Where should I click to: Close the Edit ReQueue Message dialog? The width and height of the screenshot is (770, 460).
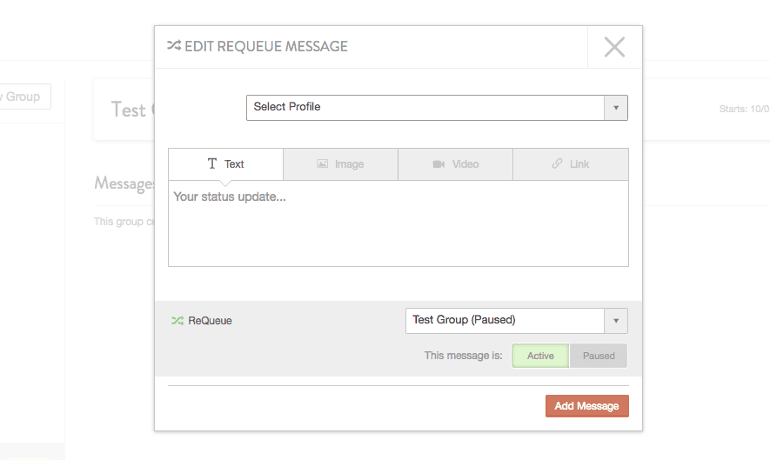tap(614, 47)
